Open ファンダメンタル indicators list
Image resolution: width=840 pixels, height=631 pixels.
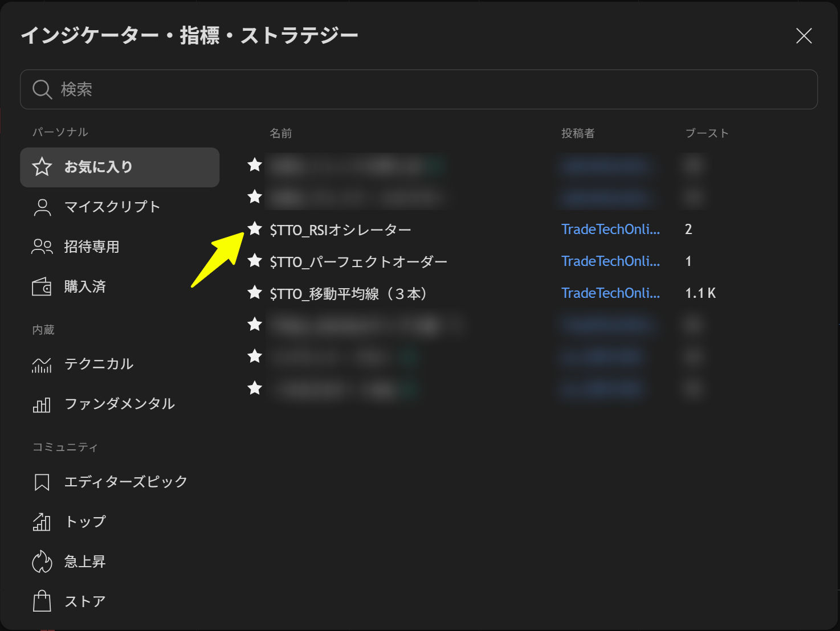click(x=120, y=404)
